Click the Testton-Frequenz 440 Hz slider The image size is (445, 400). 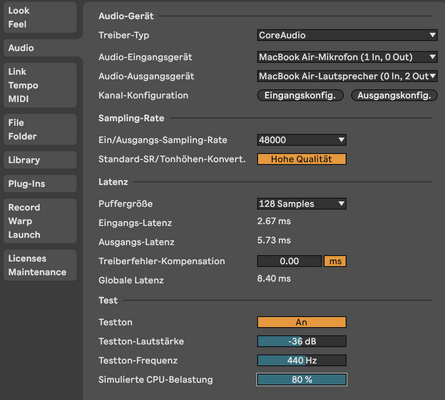click(302, 360)
